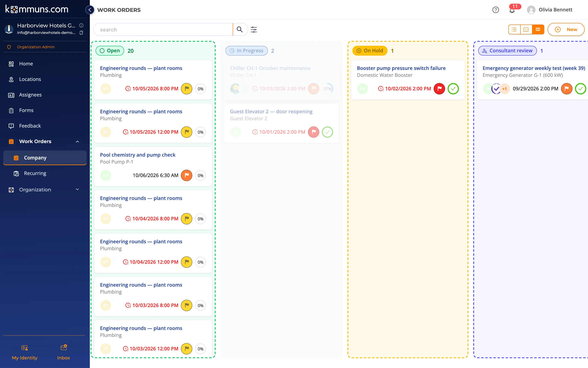
Task: Open notifications bell with 11 badge
Action: point(512,10)
